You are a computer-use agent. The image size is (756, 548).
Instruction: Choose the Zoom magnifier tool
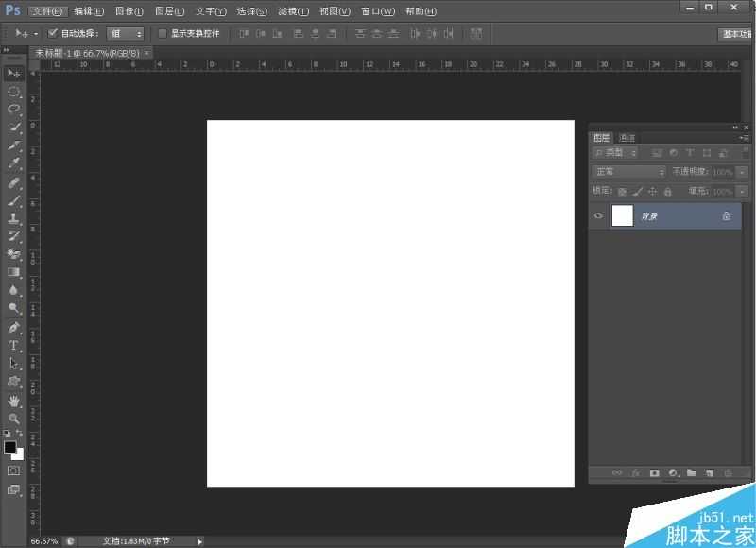click(14, 418)
